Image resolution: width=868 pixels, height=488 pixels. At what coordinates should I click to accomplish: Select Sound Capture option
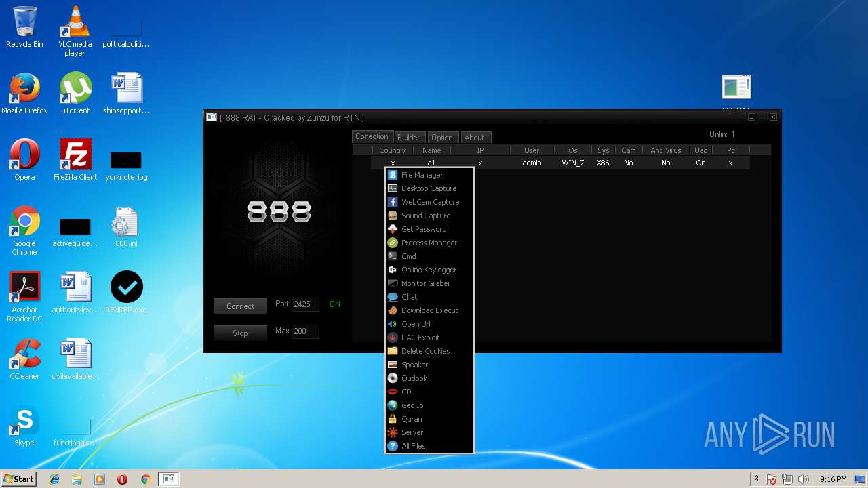click(x=429, y=216)
